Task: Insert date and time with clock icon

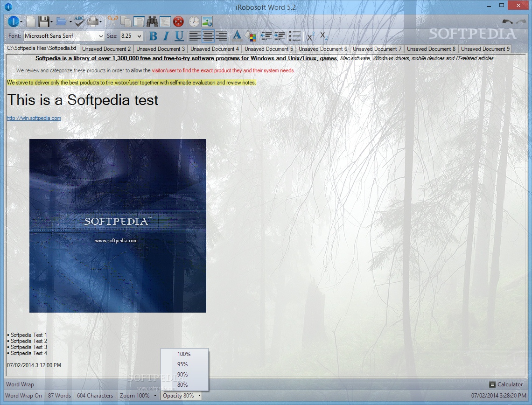Action: [x=194, y=22]
